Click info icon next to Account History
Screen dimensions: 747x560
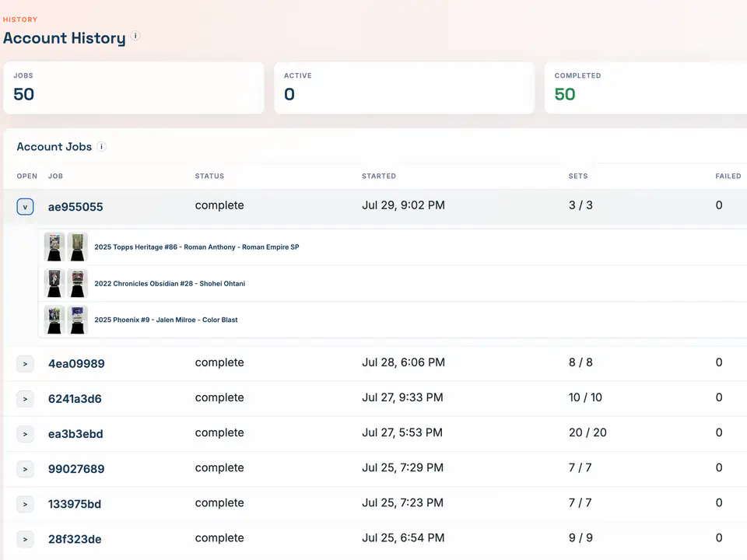(x=135, y=36)
